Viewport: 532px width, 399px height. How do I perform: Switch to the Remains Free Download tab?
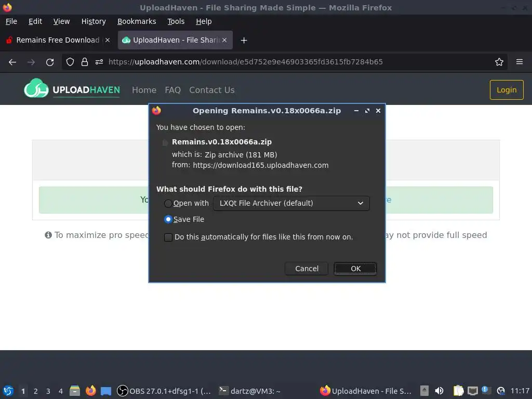point(58,40)
